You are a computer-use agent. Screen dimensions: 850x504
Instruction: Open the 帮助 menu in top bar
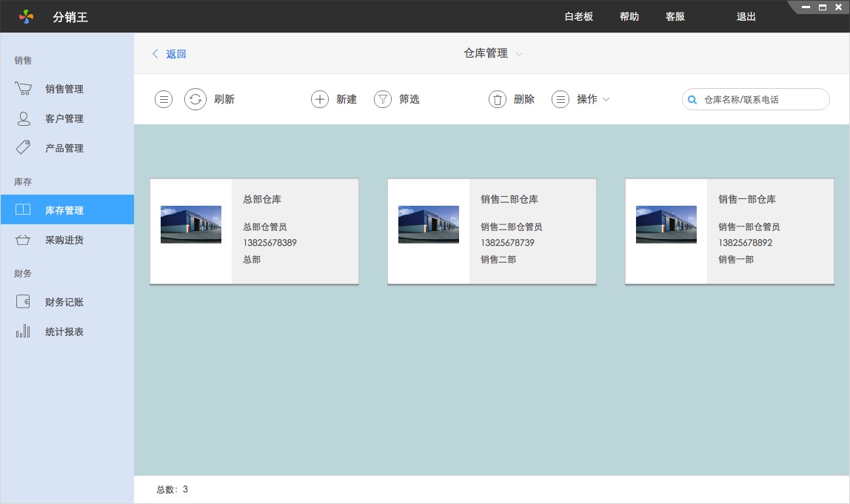[x=629, y=16]
